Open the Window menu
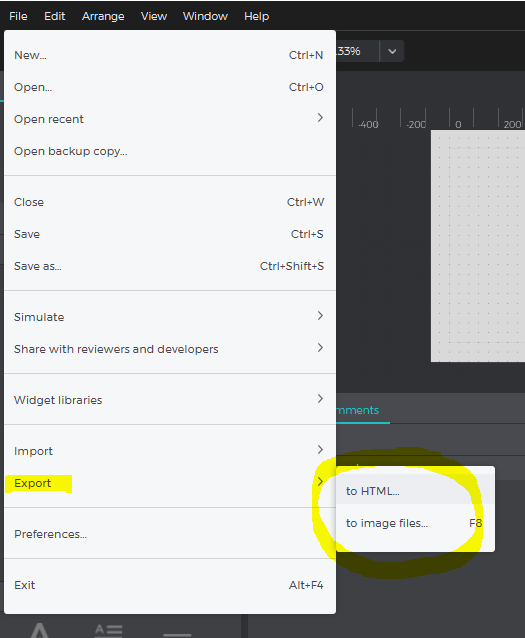525x638 pixels. tap(205, 16)
